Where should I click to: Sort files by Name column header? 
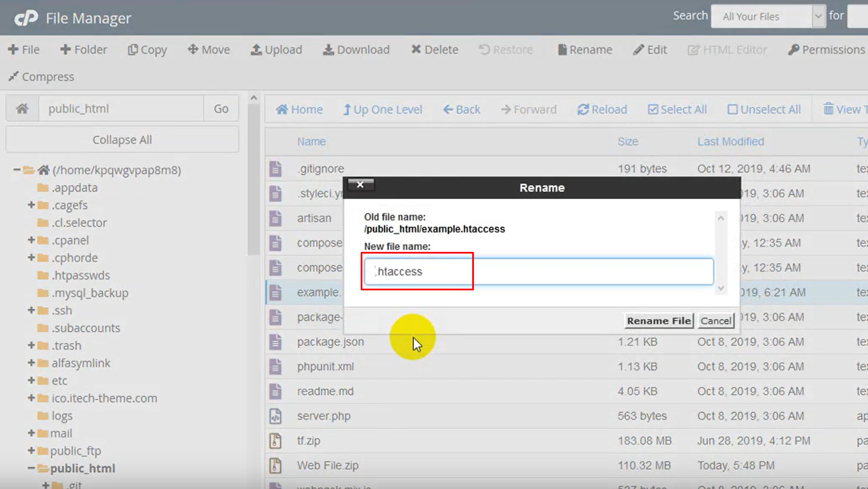tap(311, 141)
